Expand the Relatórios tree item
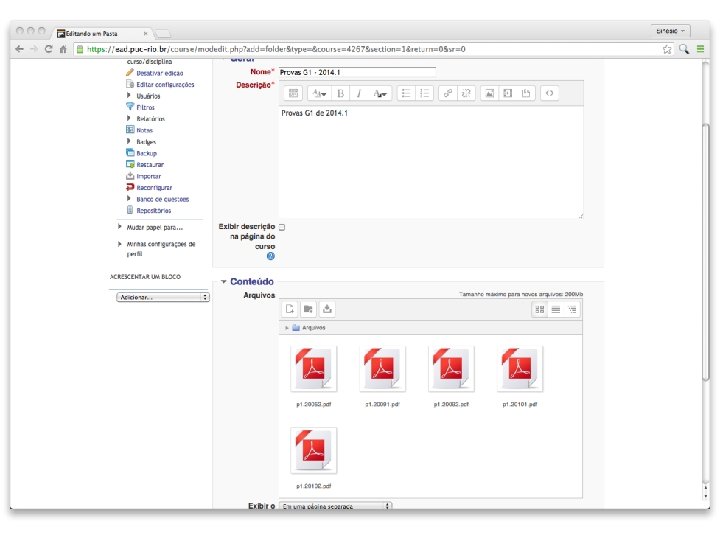 click(x=129, y=118)
